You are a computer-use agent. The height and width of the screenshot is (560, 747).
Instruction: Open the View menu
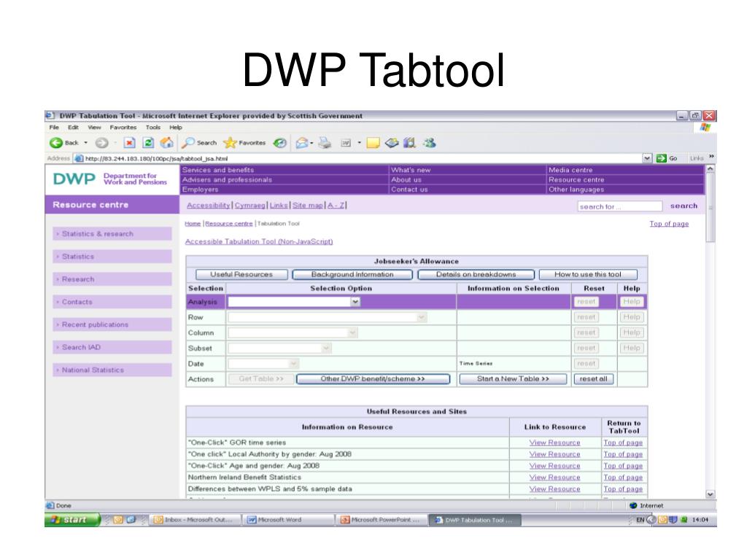[x=94, y=128]
